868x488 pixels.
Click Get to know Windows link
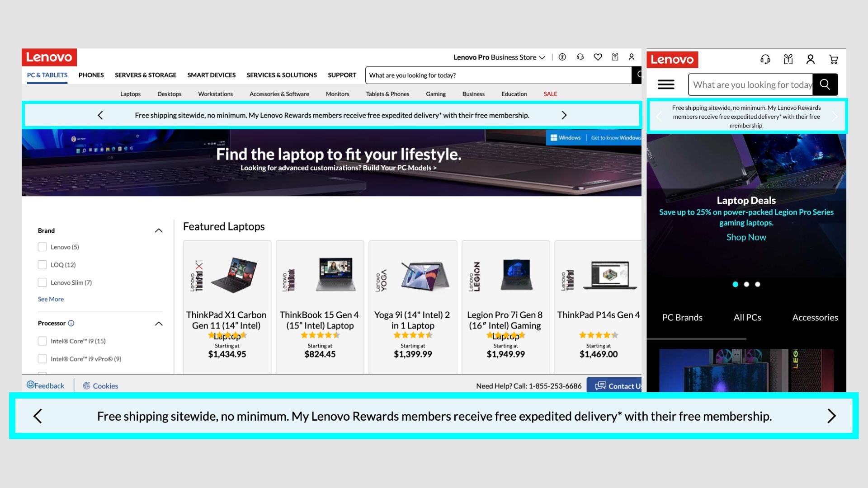tap(616, 138)
